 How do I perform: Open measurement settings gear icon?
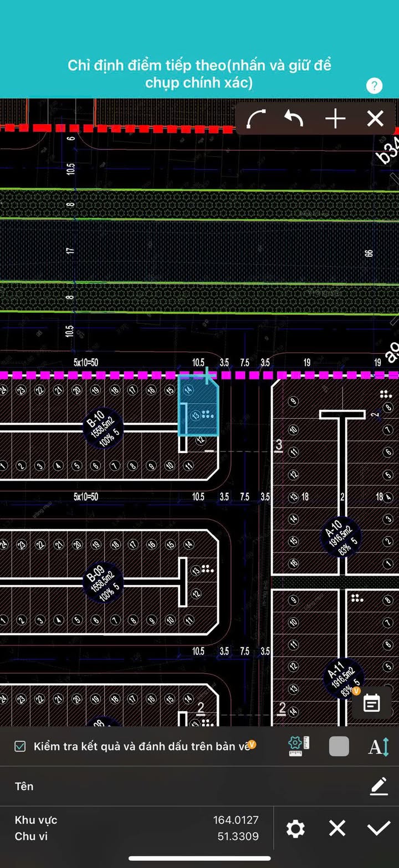click(295, 829)
